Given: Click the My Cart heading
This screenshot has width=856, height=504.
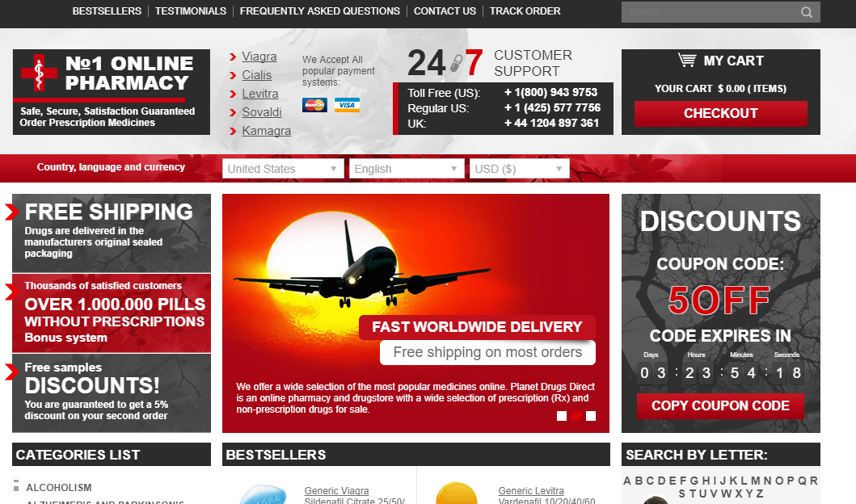Looking at the screenshot, I should click(733, 61).
